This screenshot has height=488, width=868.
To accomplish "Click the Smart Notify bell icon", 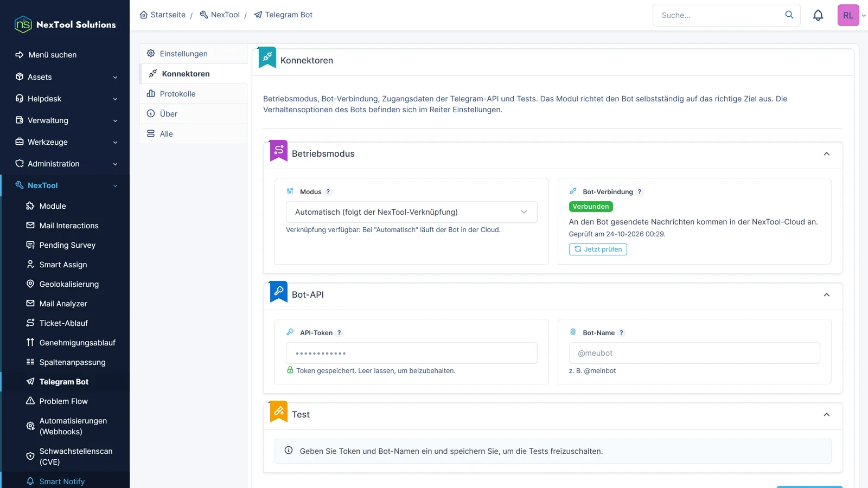I will (30, 481).
